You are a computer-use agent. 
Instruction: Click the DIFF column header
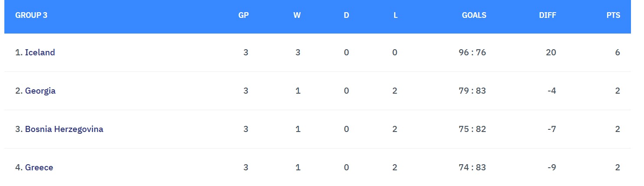[x=547, y=15]
